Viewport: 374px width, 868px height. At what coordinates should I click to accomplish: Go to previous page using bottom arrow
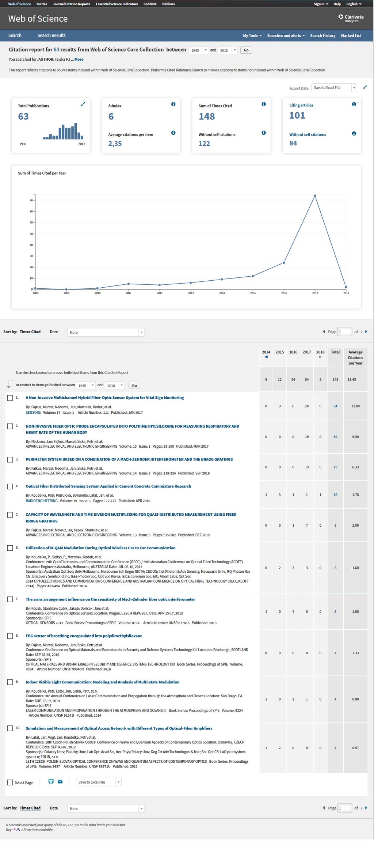pyautogui.click(x=324, y=808)
